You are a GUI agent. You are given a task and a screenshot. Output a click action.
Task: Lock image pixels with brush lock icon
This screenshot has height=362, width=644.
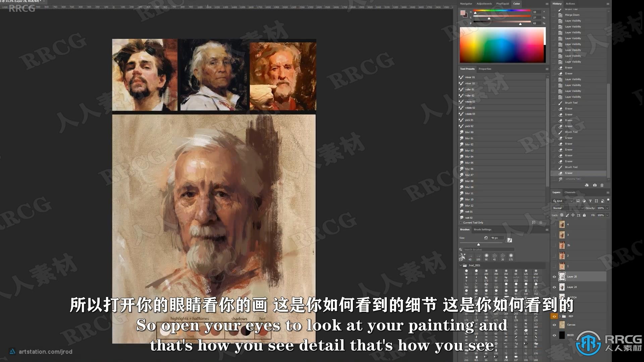(568, 215)
